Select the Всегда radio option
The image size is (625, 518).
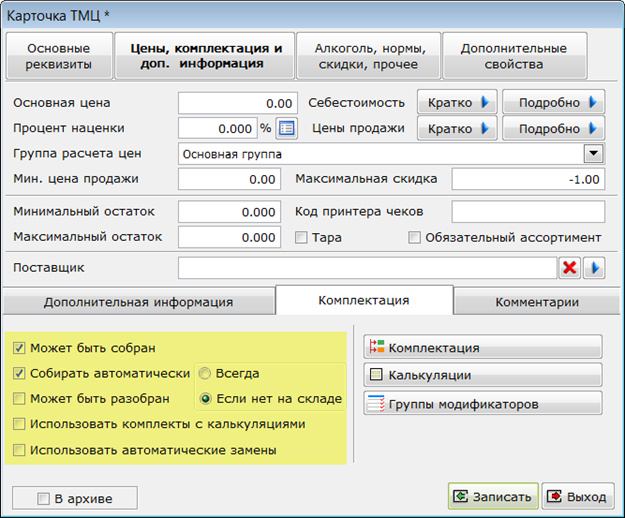click(205, 373)
